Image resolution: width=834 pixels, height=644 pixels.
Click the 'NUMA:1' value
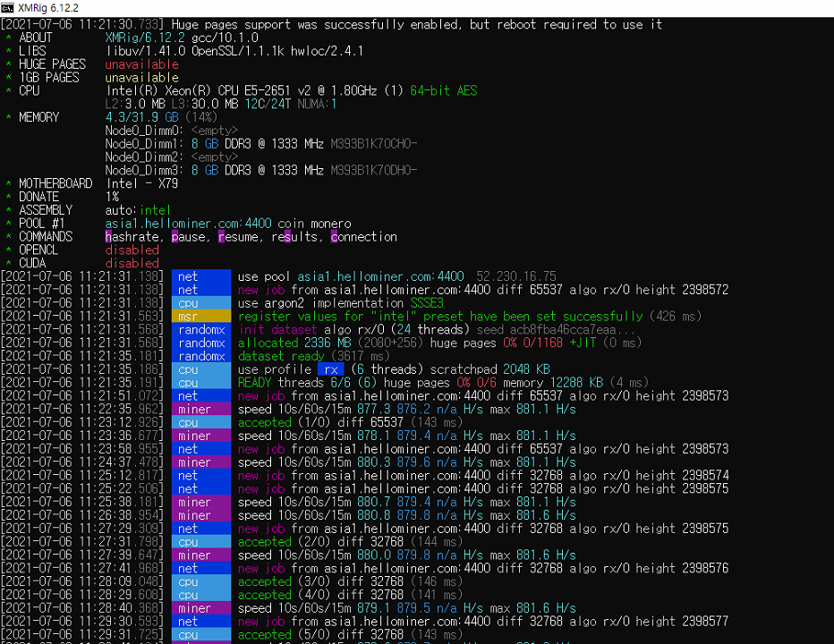(x=317, y=105)
